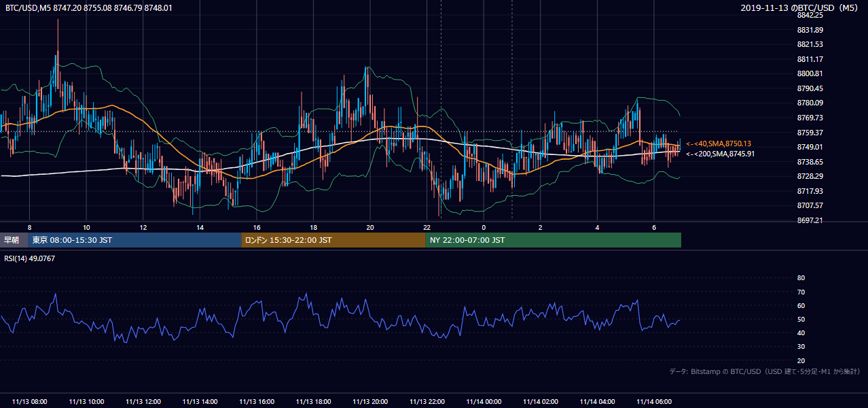This screenshot has width=868, height=408.
Task: Click the 11/14 04:00 time label
Action: click(597, 402)
